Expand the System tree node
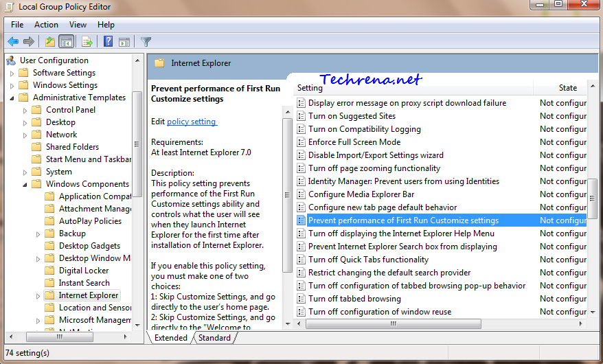 coord(25,172)
